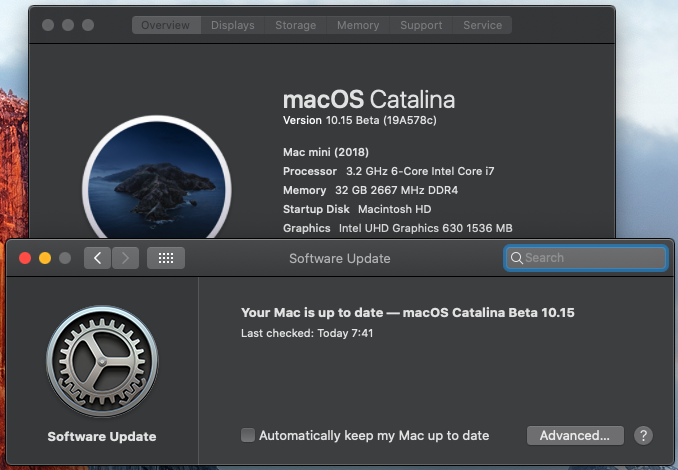Click the Software Update window title

[x=340, y=259]
